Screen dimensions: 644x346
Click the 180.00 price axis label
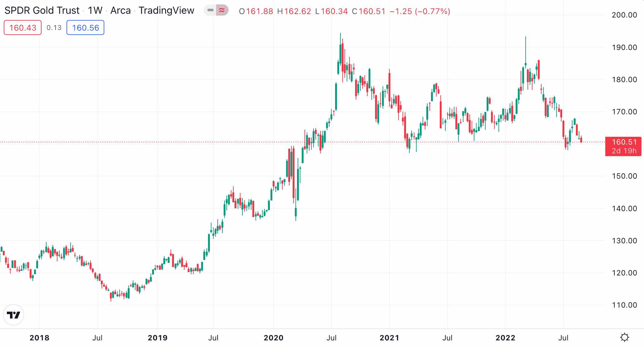[624, 80]
